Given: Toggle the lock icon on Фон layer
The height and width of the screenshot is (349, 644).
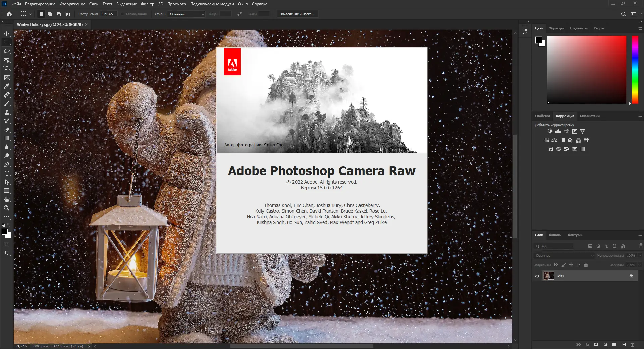Looking at the screenshot, I should [631, 276].
